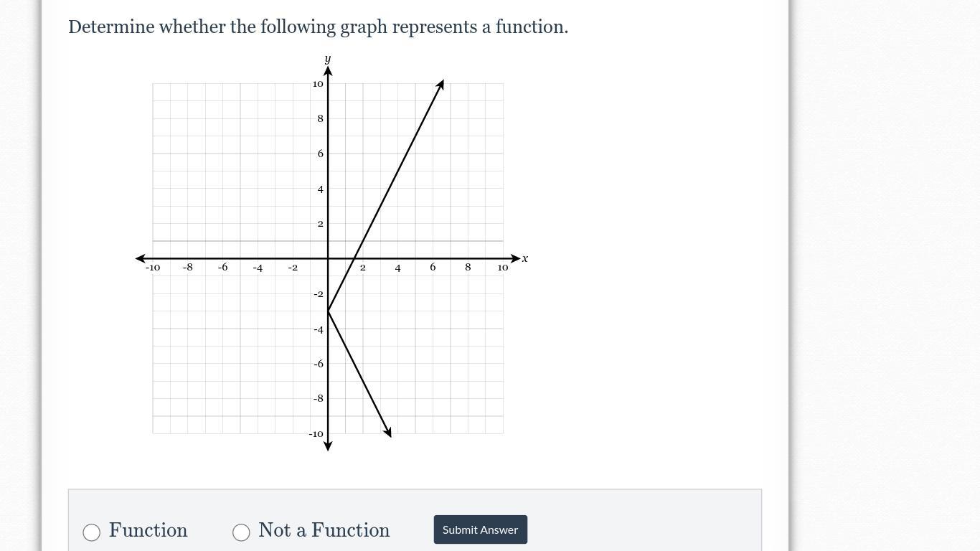Click the y-axis bottom arrowhead
Viewport: 980px width, 551px height.
[328, 446]
